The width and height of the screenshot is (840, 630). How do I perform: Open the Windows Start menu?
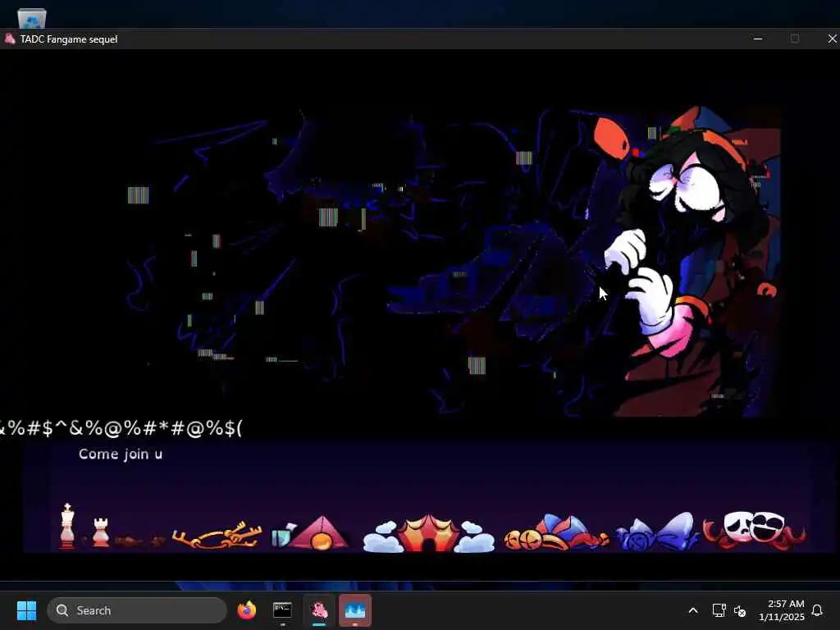click(27, 610)
